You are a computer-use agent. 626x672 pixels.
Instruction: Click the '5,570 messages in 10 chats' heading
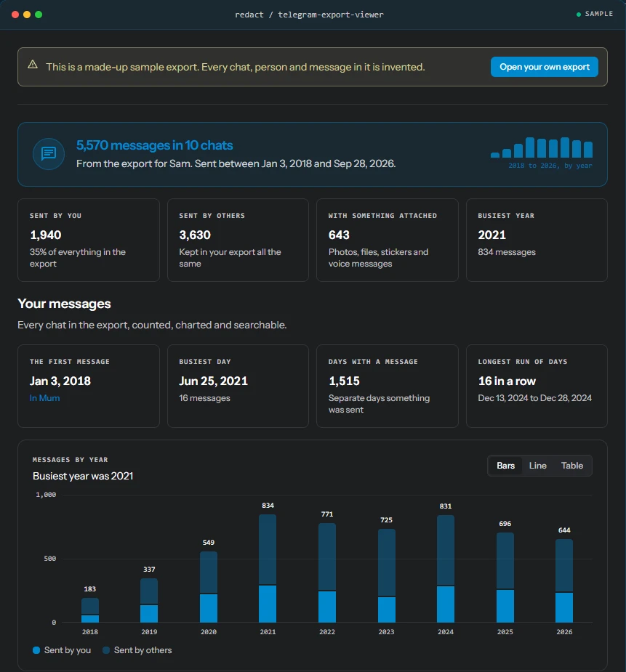[x=154, y=145]
